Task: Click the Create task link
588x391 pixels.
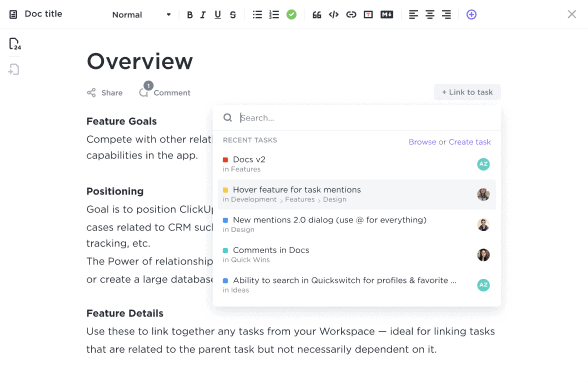Action: click(x=470, y=142)
